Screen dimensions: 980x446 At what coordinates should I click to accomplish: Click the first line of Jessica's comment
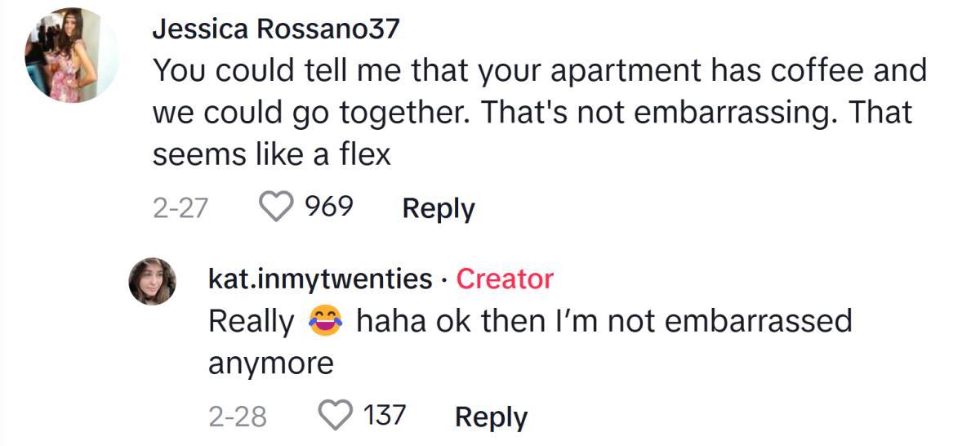(539, 70)
